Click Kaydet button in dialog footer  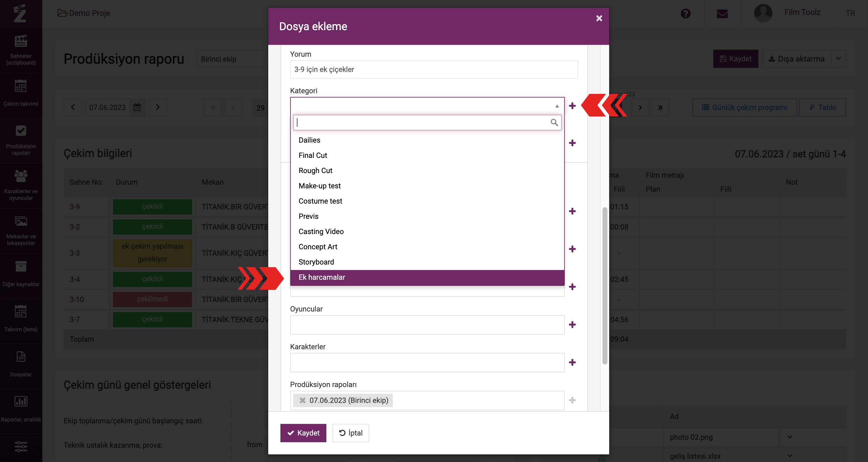[x=303, y=433]
